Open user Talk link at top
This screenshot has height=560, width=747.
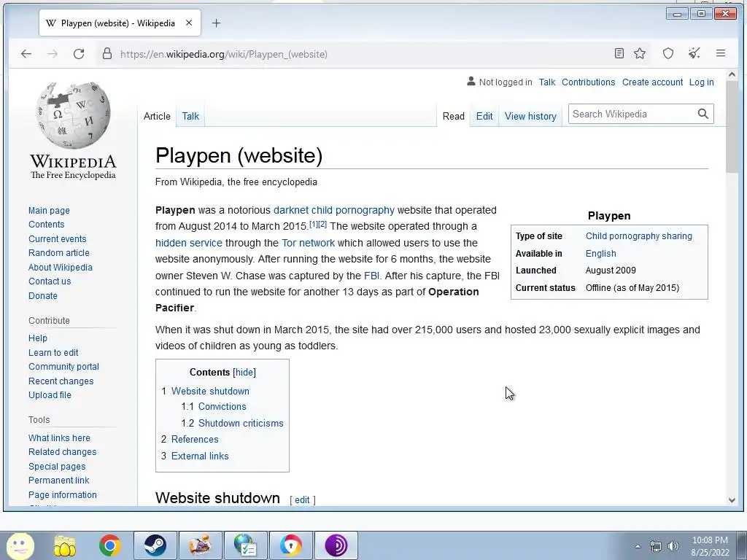pos(547,82)
